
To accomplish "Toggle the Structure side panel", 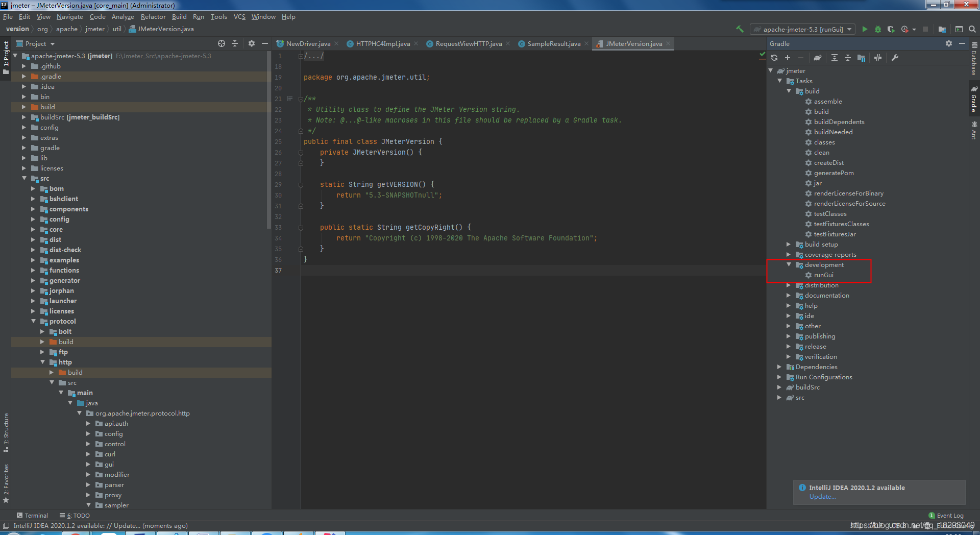I will 6,433.
